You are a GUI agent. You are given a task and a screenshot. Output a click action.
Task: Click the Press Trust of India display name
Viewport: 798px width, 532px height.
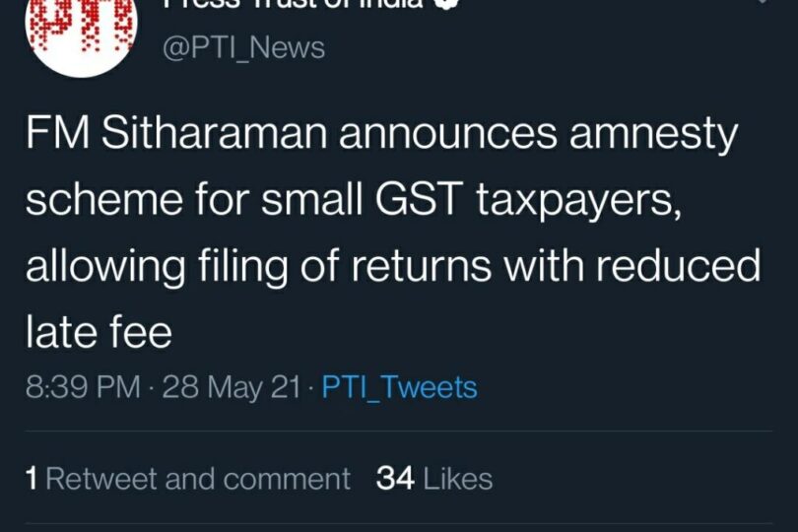point(296,4)
